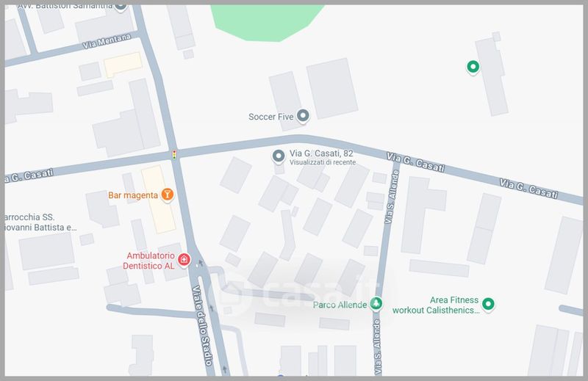Click the Visualizzati di recente caption
Viewport: 588px width, 381px height.
point(323,162)
